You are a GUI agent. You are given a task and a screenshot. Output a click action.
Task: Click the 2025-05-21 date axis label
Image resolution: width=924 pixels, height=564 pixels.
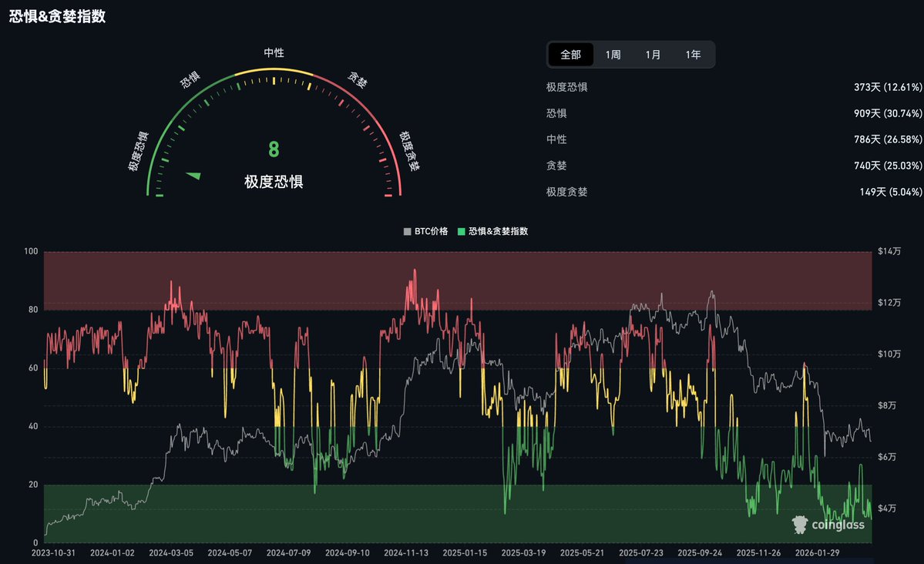click(582, 552)
